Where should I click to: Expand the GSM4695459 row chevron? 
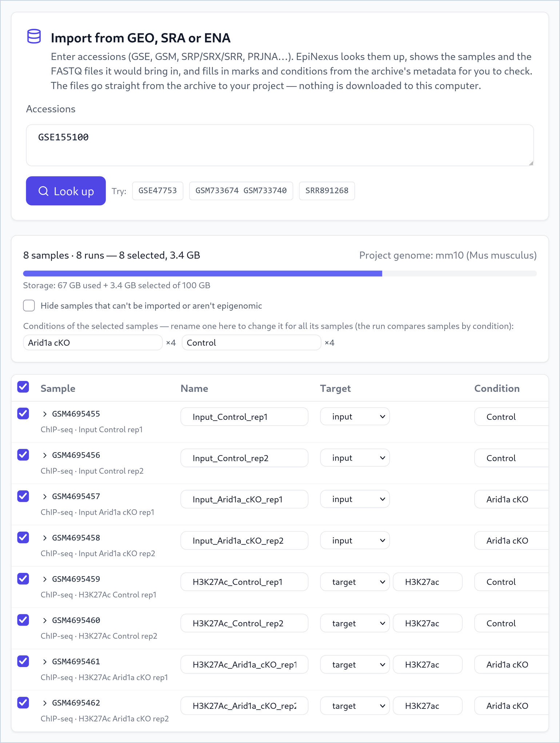45,579
